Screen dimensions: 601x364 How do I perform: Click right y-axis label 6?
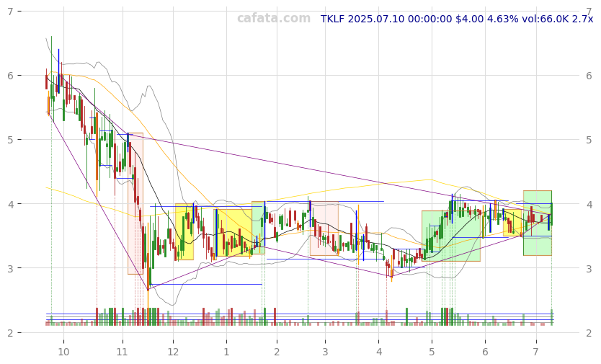pyautogui.click(x=589, y=76)
